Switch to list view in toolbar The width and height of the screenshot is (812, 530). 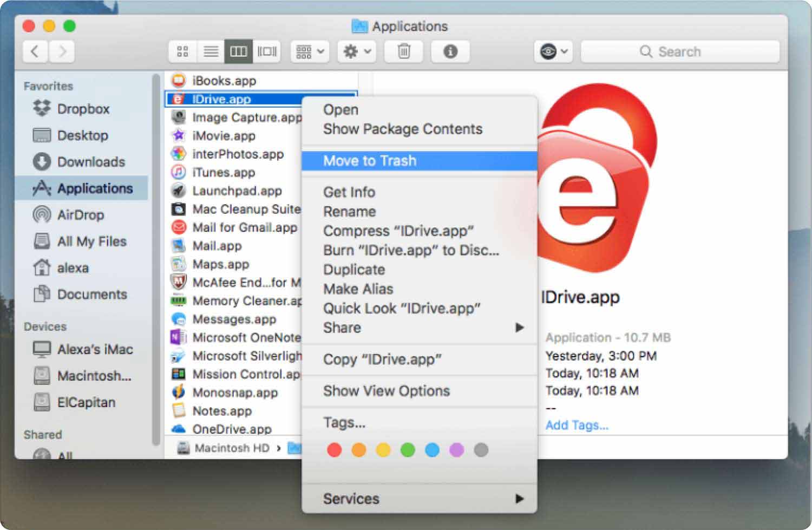(211, 52)
